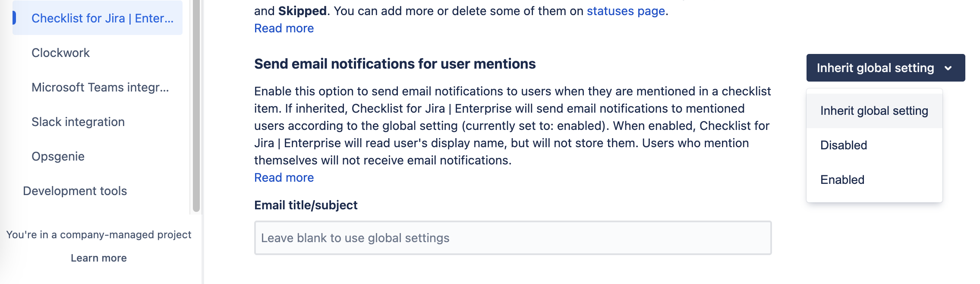This screenshot has width=980, height=284.
Task: Focus the Email title/subject input field
Action: pyautogui.click(x=512, y=238)
